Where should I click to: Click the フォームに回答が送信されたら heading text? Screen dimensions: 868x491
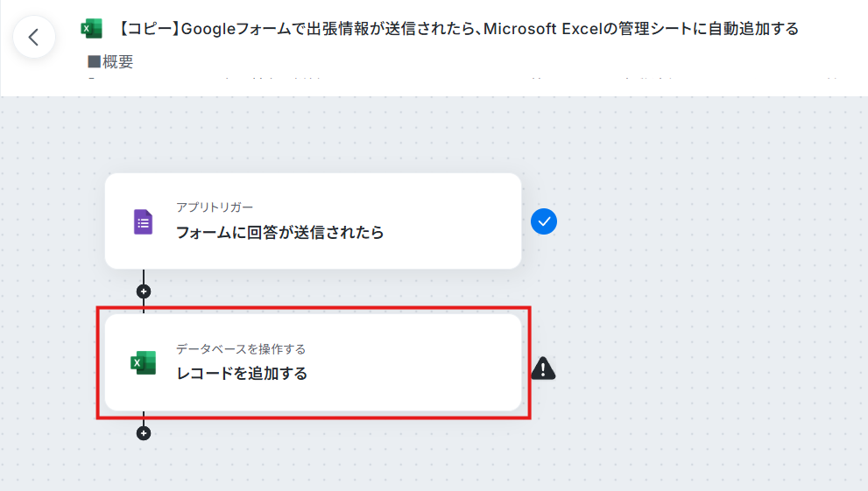[x=279, y=232]
